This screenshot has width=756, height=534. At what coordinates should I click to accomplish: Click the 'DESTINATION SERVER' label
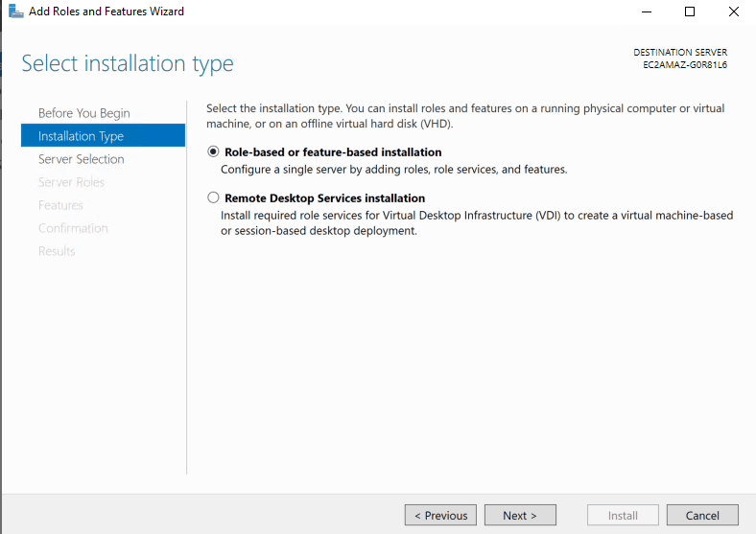pyautogui.click(x=680, y=52)
